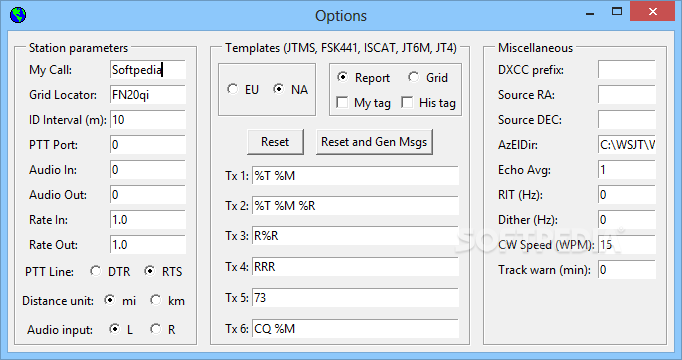682x360 pixels.
Task: Close the Options window
Action: (652, 12)
